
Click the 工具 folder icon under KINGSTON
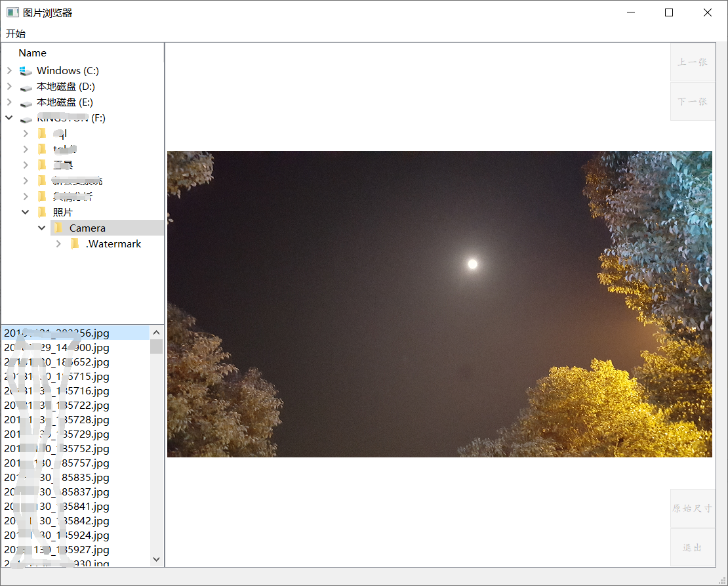(41, 164)
